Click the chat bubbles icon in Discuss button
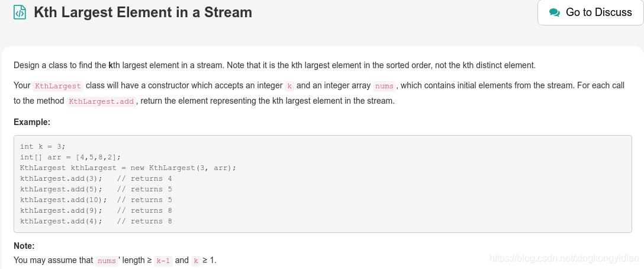644x269 pixels. click(555, 12)
